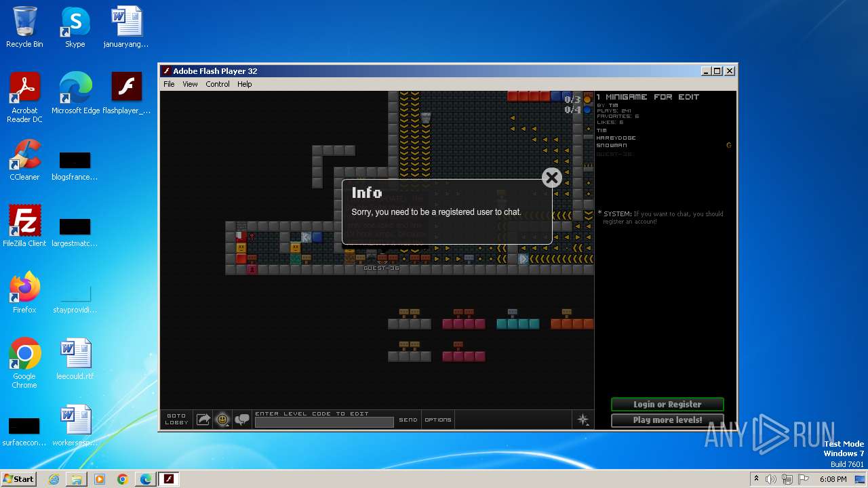Open the chat bubbles icon

(x=242, y=420)
